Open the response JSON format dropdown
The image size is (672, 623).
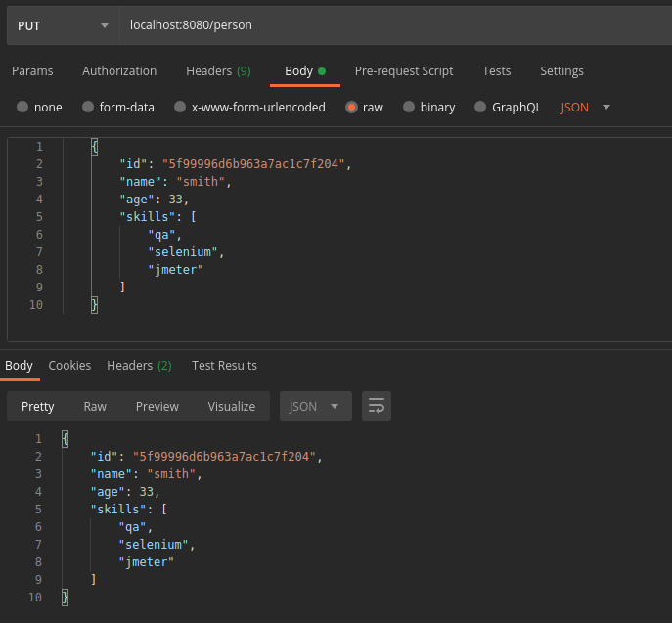click(x=314, y=406)
